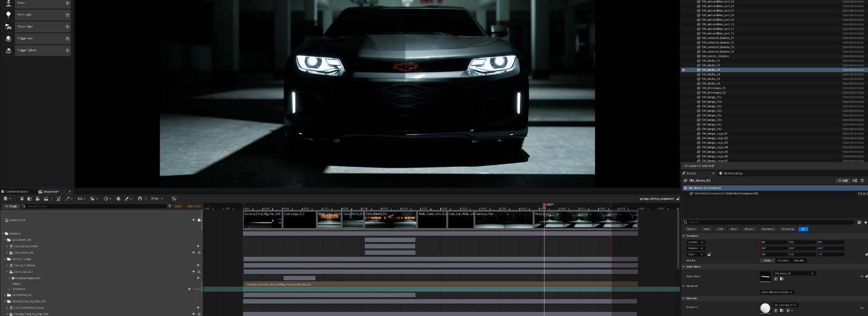Open the create camera icon in Sequencer toolbar
This screenshot has height=316, width=868.
[x=38, y=199]
